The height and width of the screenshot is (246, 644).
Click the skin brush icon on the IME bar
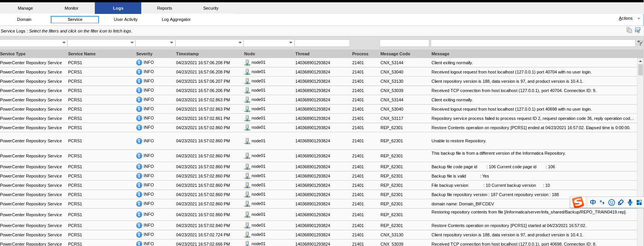pos(621,202)
